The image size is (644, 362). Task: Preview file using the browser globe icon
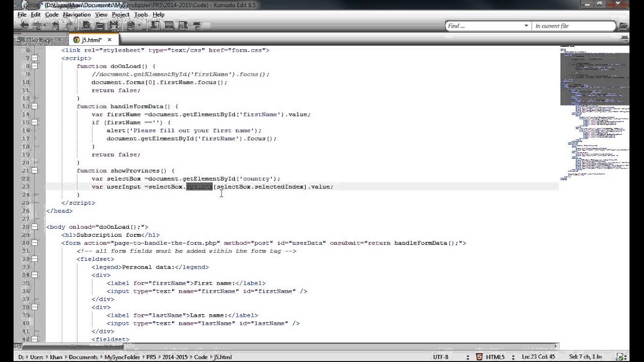131,26
